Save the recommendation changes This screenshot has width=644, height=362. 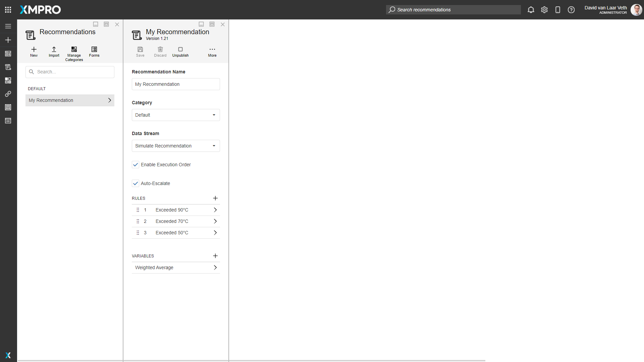pyautogui.click(x=140, y=51)
